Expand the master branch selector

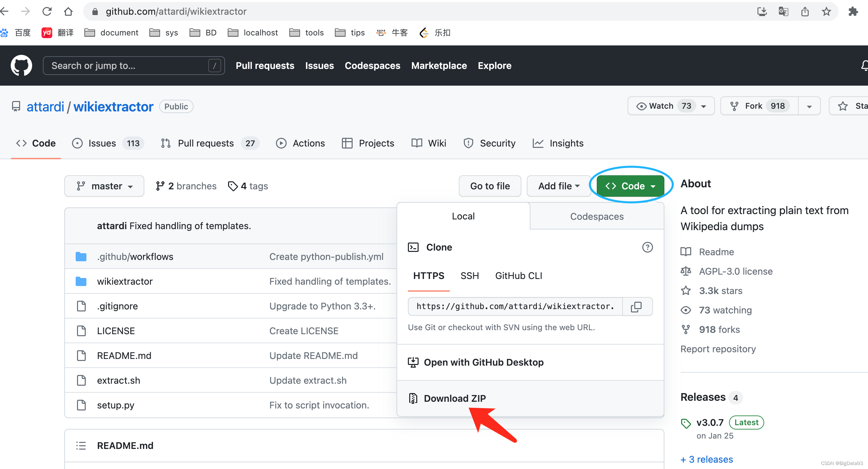click(x=104, y=186)
